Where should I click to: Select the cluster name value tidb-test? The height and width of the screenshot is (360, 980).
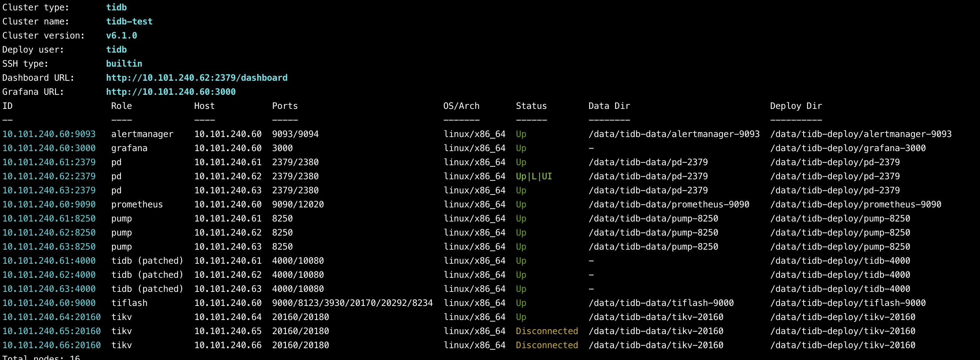click(129, 22)
